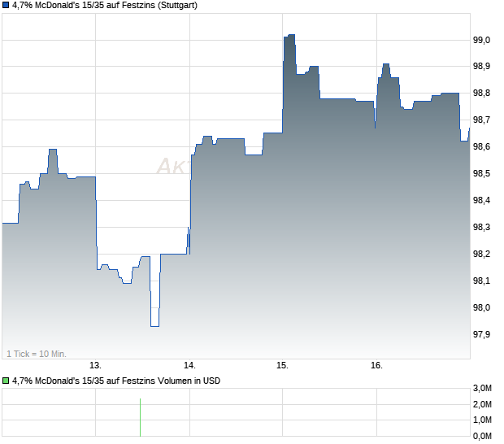Screen dimensions: 504x444
Task: Click the price axis label '99,0'
Action: [481, 40]
